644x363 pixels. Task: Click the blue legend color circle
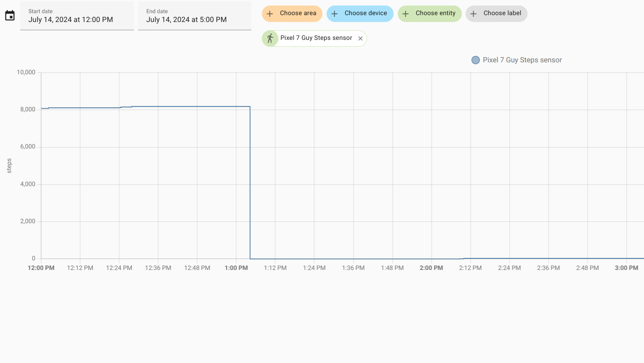476,60
